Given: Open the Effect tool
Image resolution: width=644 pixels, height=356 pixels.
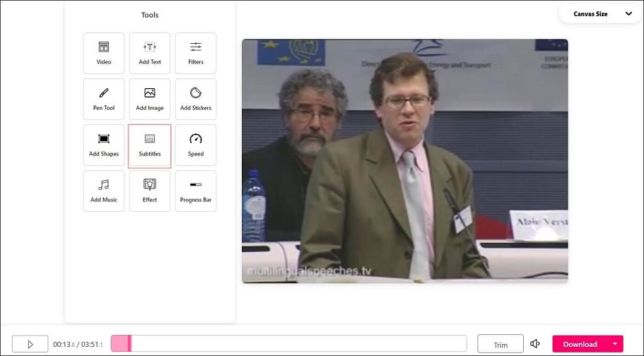Looking at the screenshot, I should [150, 191].
